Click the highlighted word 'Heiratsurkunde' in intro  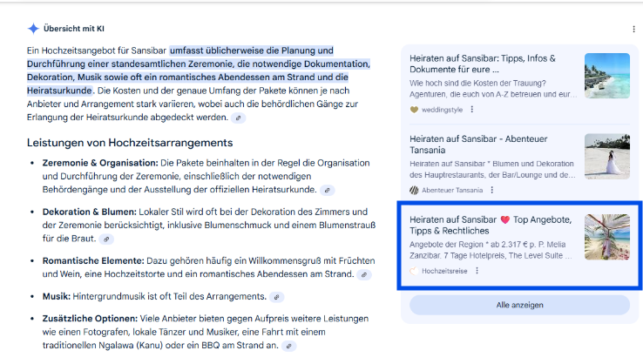click(59, 91)
